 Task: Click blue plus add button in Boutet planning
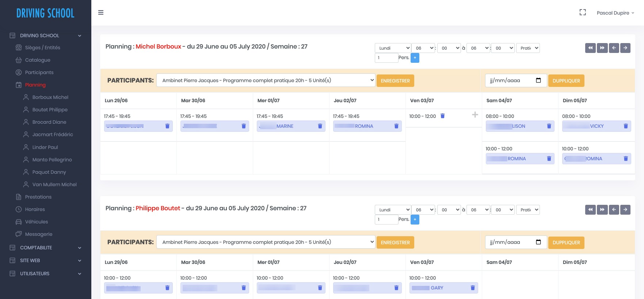point(415,219)
